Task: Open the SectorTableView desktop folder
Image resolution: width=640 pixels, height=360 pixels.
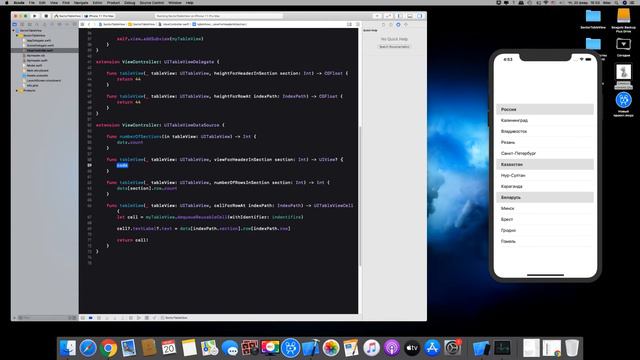Action: (x=593, y=16)
